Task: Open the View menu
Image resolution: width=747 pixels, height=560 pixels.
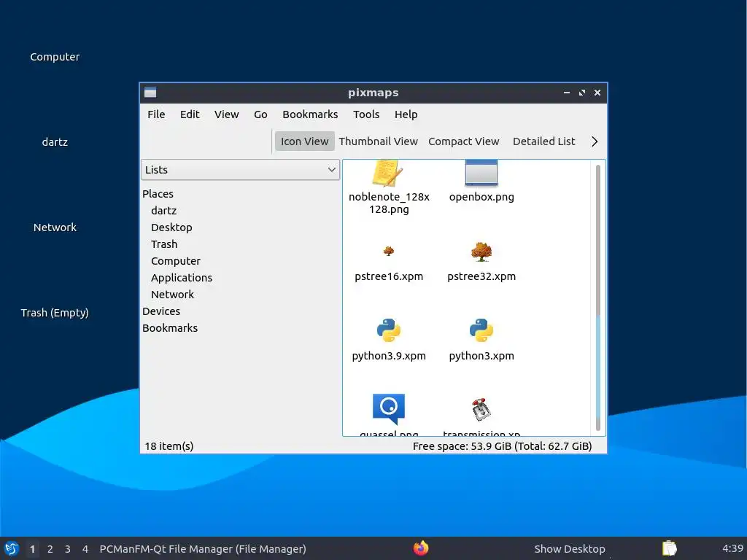Action: 226,114
